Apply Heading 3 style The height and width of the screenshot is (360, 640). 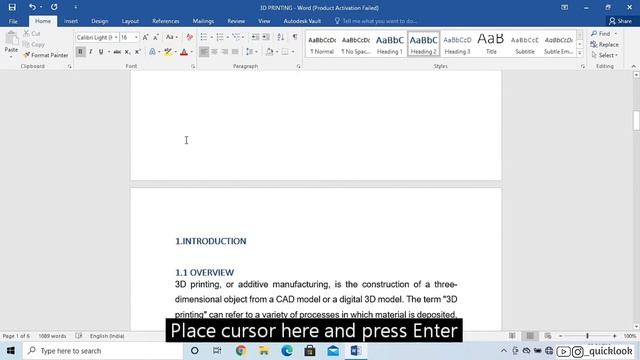click(x=457, y=44)
